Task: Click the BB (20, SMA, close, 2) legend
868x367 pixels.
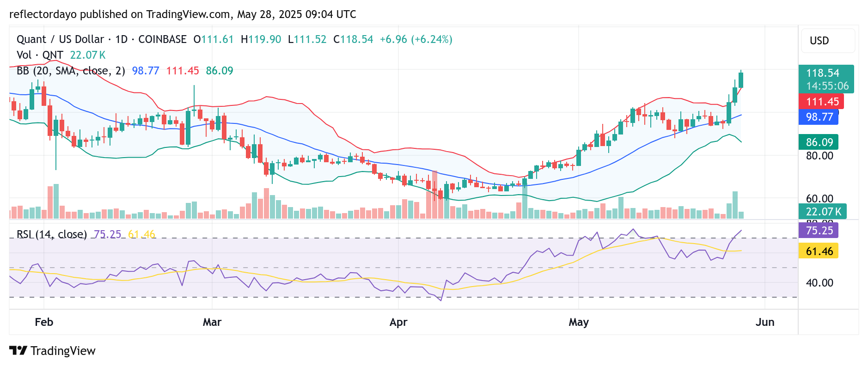Action: [x=71, y=71]
